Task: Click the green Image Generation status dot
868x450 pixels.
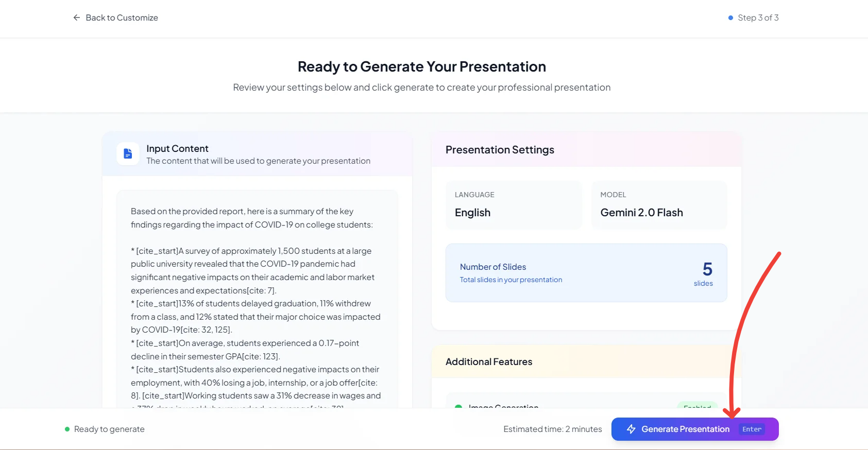Action: coord(458,406)
